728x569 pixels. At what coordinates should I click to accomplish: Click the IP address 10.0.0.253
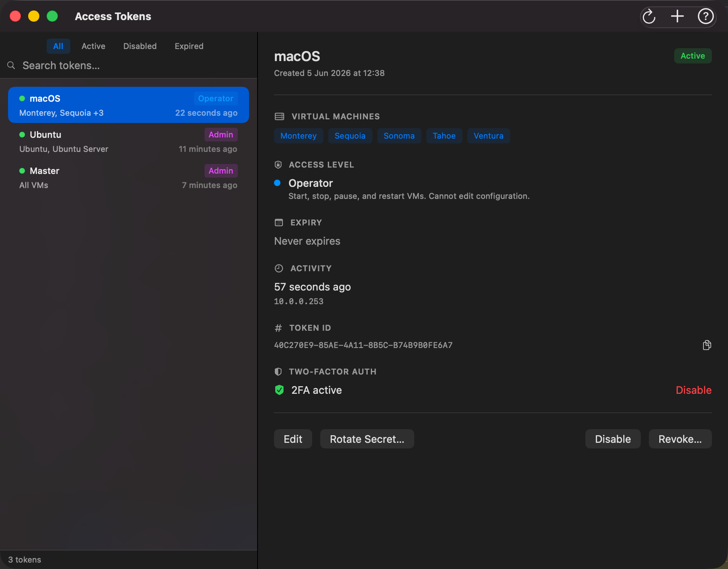click(x=299, y=301)
